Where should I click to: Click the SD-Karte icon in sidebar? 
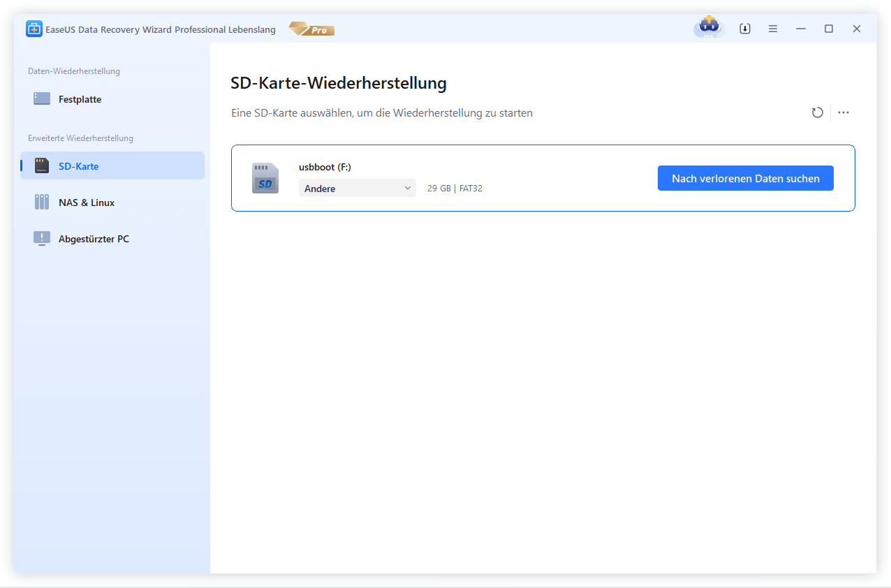[x=42, y=166]
